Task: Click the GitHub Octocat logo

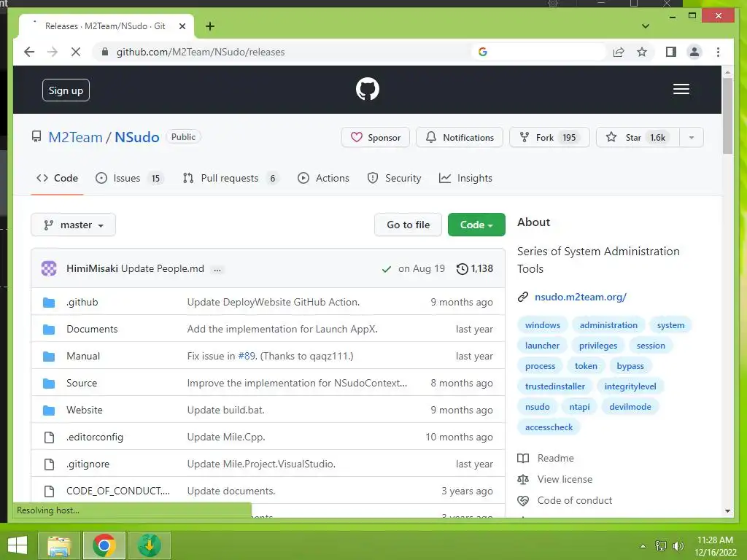Action: (x=368, y=89)
